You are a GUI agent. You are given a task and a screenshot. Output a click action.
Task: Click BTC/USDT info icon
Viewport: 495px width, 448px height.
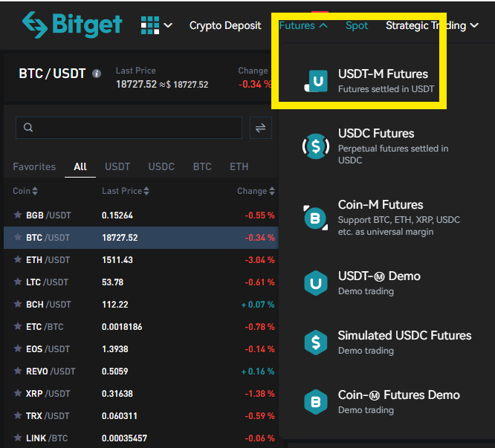coord(97,74)
